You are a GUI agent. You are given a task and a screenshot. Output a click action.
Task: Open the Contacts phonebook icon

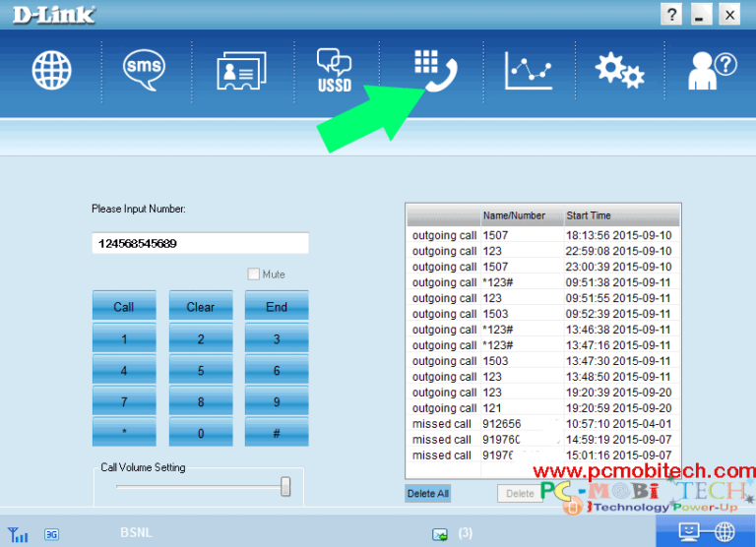(x=241, y=71)
